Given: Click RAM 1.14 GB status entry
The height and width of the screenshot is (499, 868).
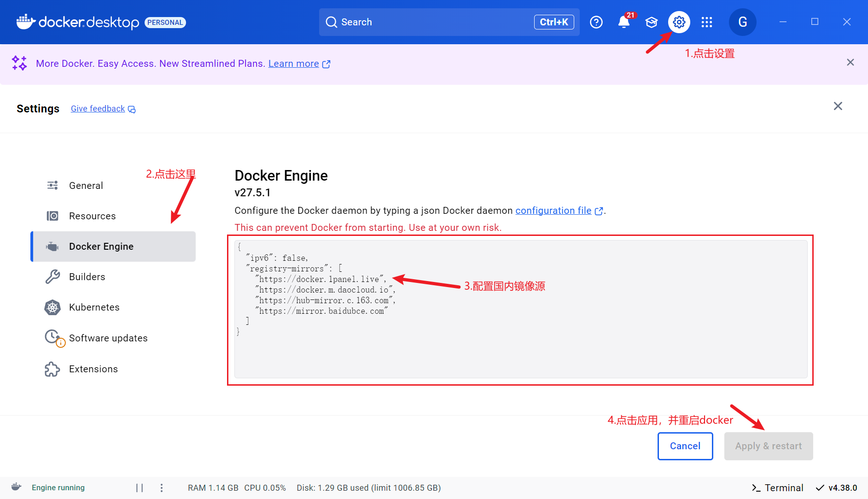Looking at the screenshot, I should coord(213,488).
